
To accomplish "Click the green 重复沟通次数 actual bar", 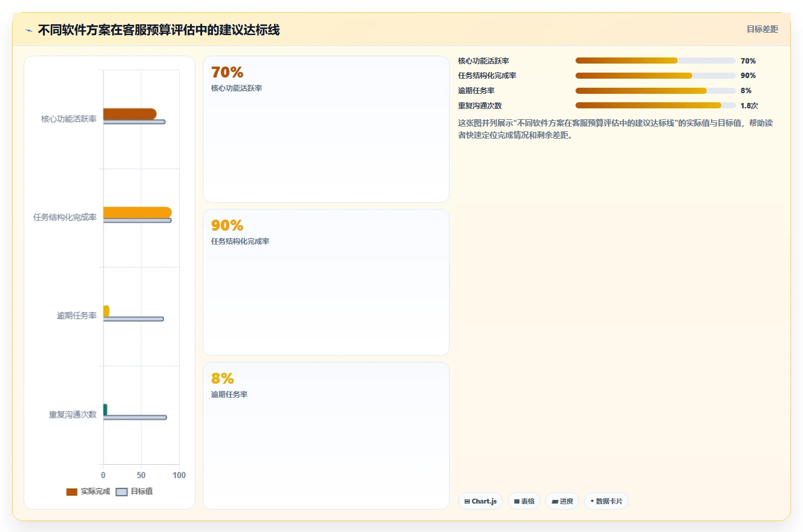I will 105,410.
